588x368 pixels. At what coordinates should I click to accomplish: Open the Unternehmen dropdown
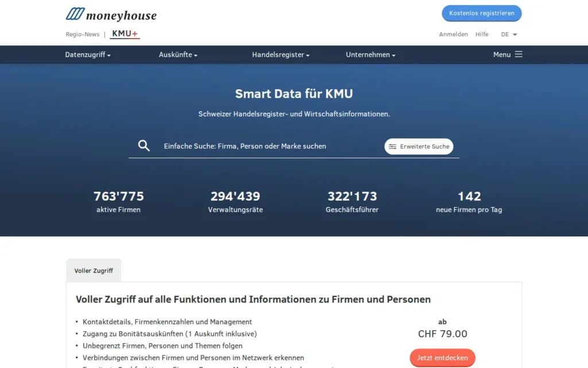[x=370, y=55]
